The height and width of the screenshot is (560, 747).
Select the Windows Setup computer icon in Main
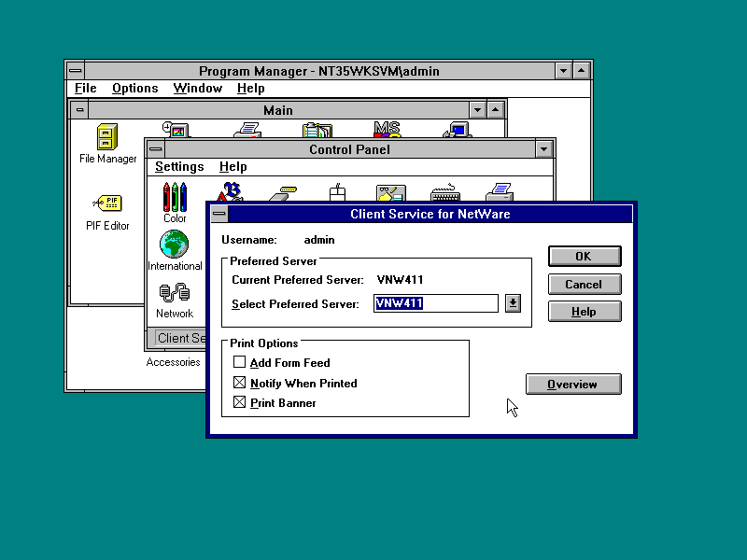click(458, 130)
